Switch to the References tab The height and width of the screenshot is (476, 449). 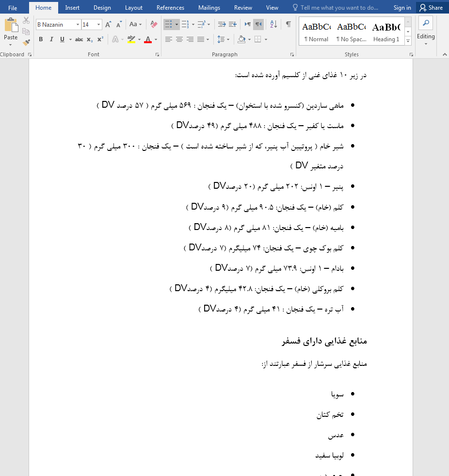170,8
